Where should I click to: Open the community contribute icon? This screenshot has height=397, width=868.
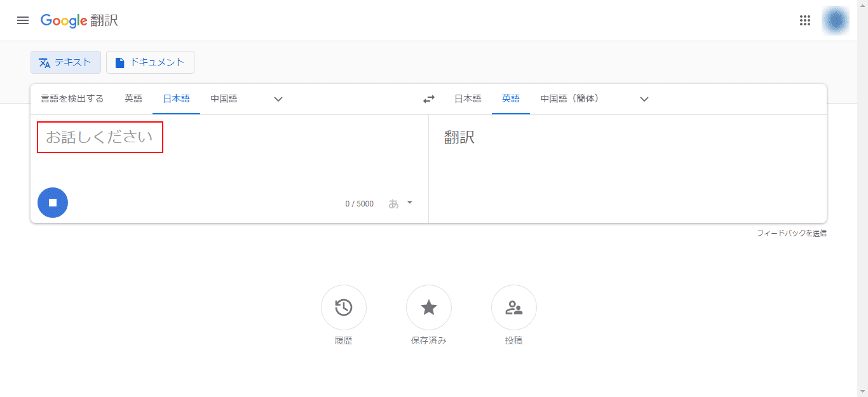coord(514,307)
